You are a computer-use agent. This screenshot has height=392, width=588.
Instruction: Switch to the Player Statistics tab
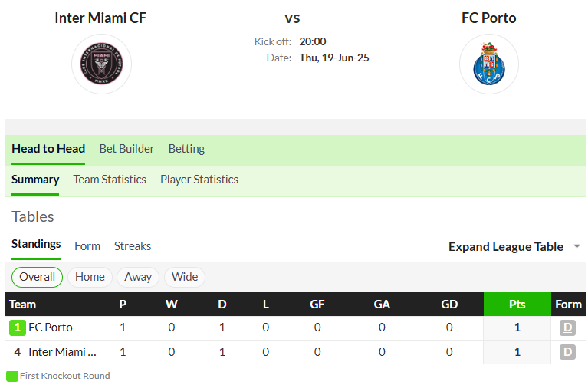pyautogui.click(x=199, y=180)
